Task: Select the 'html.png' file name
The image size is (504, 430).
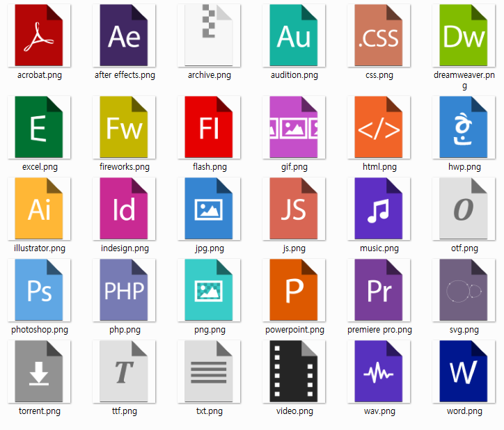Action: [x=379, y=167]
